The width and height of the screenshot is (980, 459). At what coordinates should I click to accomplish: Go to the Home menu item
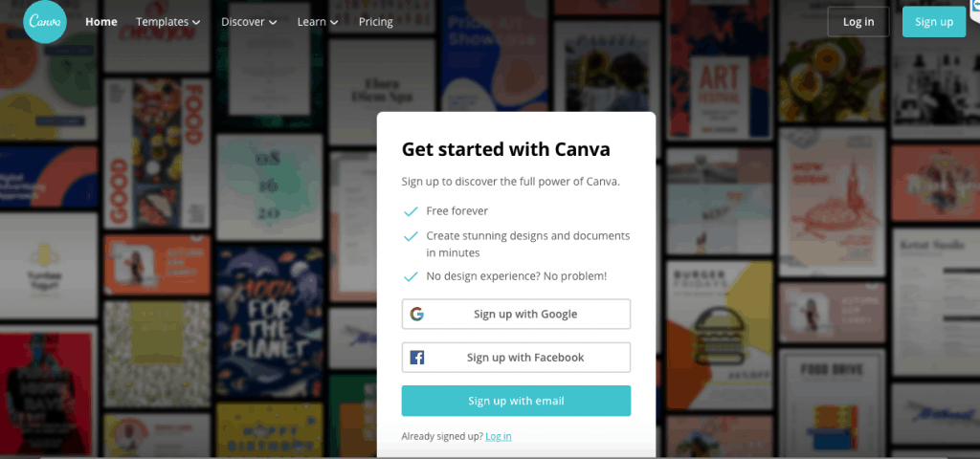click(x=101, y=22)
